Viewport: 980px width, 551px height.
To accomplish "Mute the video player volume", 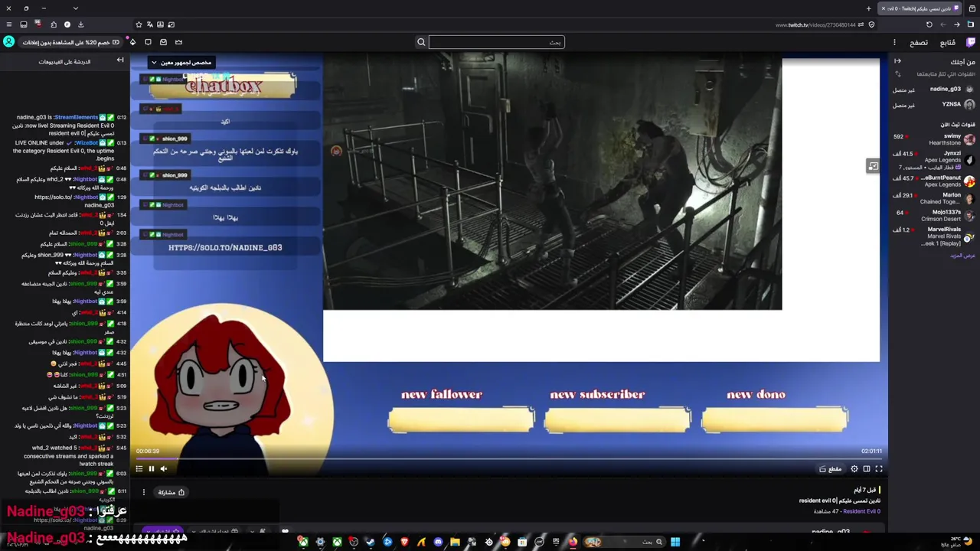I will (x=163, y=469).
